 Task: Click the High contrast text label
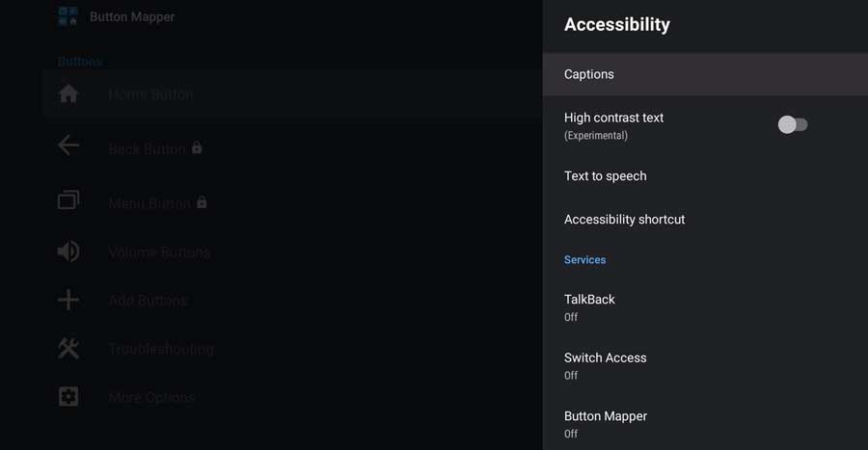(613, 118)
